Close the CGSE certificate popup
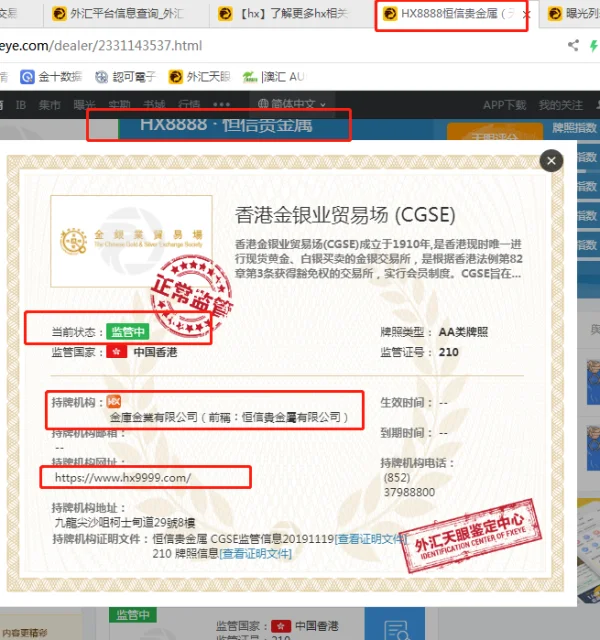600x640 pixels. (551, 160)
